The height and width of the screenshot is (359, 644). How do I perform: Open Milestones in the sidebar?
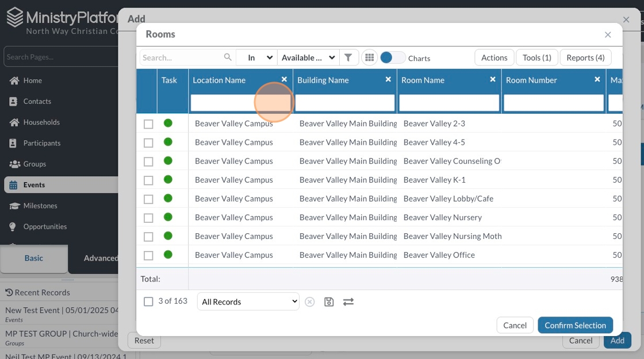40,206
